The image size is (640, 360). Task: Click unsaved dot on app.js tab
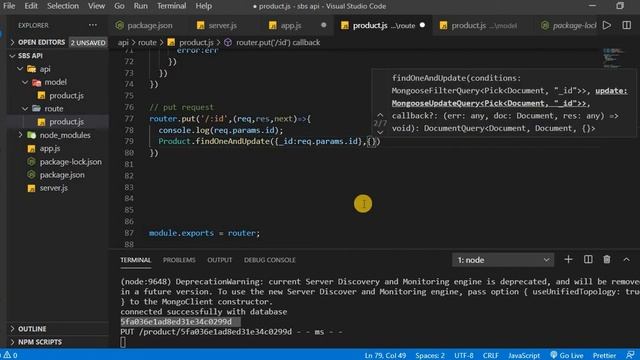coord(324,25)
